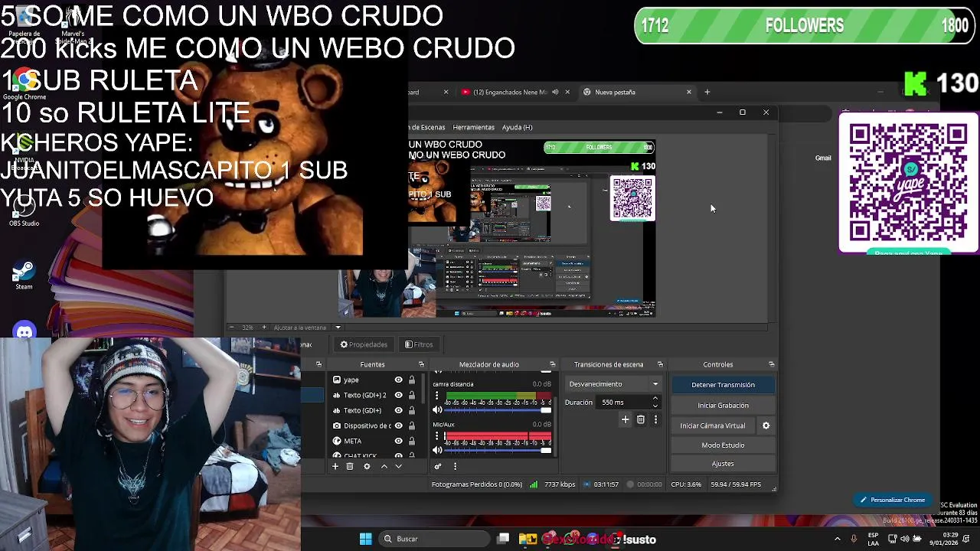Image resolution: width=980 pixels, height=551 pixels.
Task: Open Ajustes in OBS controls
Action: pyautogui.click(x=723, y=464)
